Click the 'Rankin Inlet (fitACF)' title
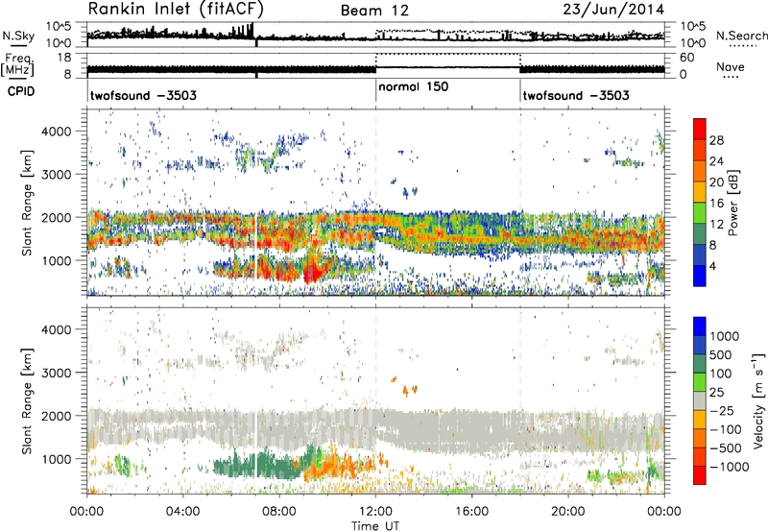This screenshot has width=768, height=532. pyautogui.click(x=176, y=10)
